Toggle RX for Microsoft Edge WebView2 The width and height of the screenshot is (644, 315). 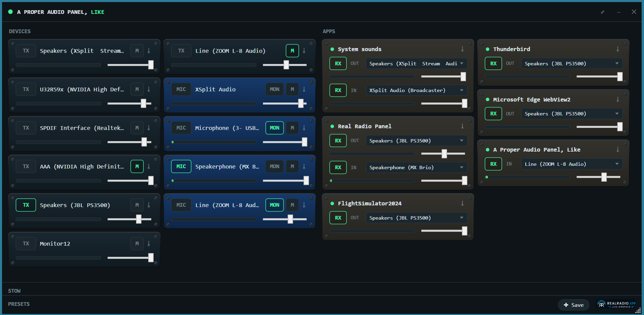(493, 114)
